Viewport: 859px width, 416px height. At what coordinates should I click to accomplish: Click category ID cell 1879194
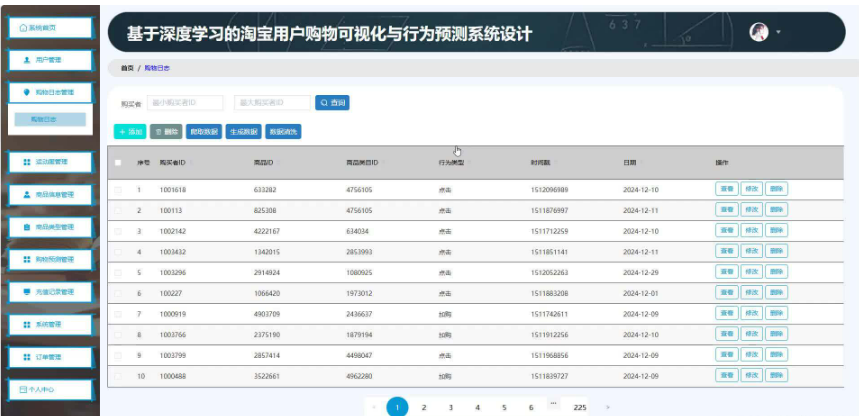(359, 335)
